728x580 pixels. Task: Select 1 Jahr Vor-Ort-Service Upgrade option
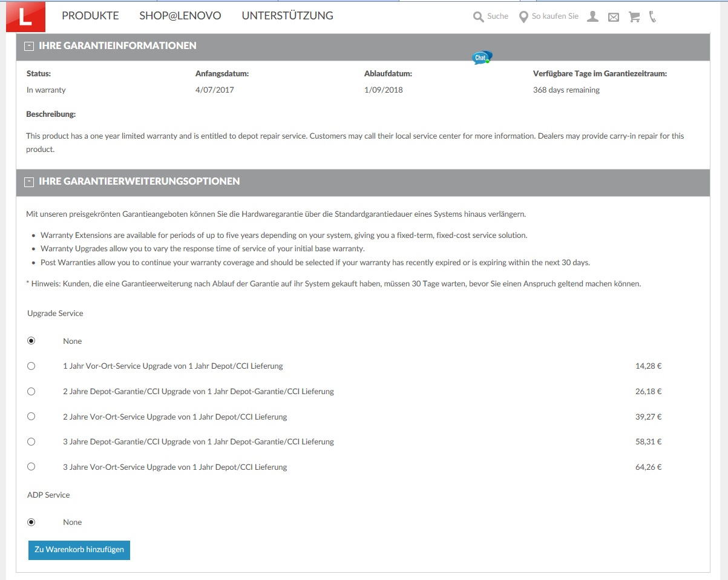pyautogui.click(x=31, y=366)
